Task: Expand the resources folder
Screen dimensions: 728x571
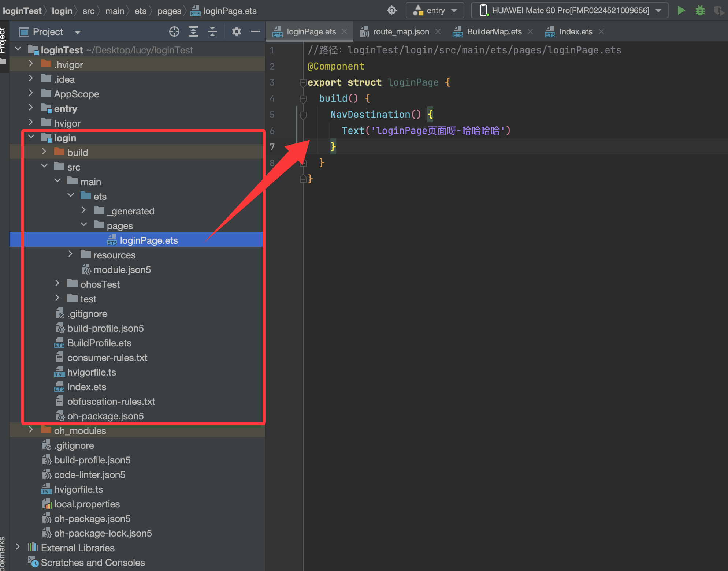Action: click(x=71, y=254)
